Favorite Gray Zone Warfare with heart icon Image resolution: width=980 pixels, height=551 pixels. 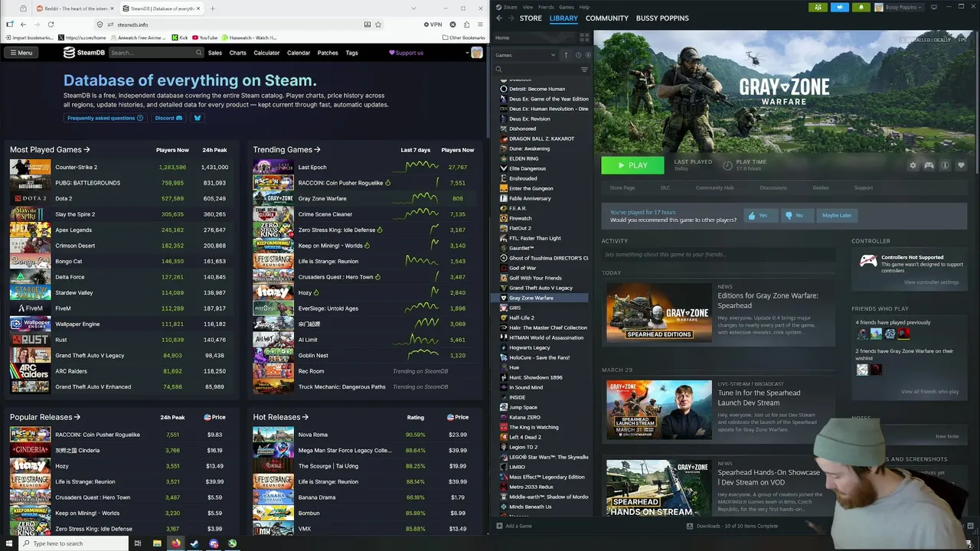coord(961,165)
